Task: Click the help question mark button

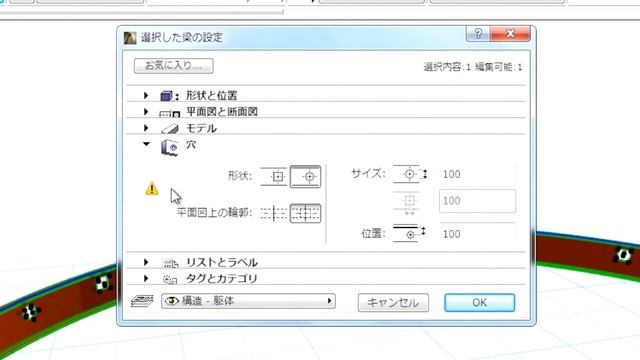Action: click(478, 33)
